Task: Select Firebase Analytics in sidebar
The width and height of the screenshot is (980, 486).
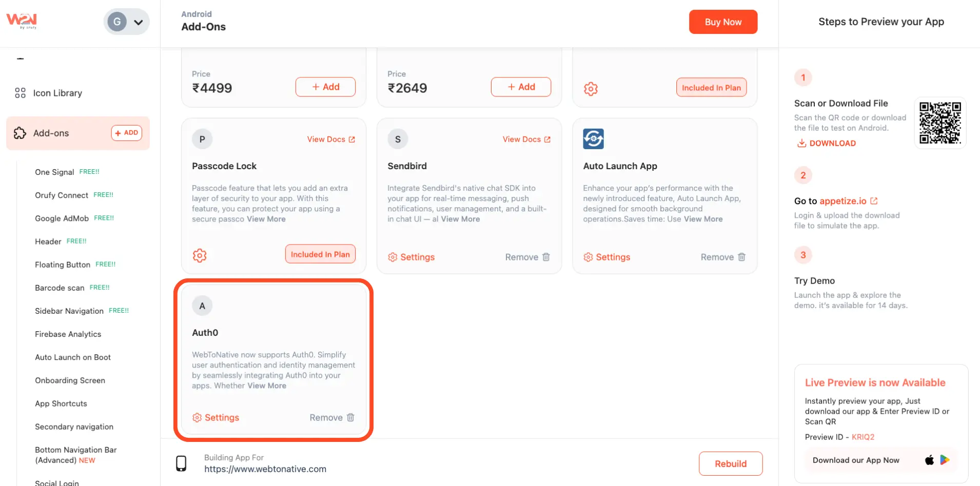Action: click(x=68, y=334)
